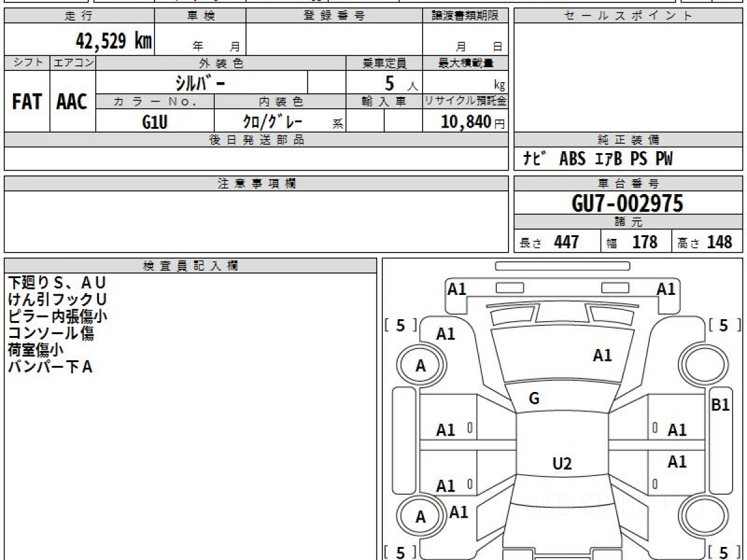Click the 譲渡書類期限 header
This screenshot has width=747, height=560.
point(465,16)
